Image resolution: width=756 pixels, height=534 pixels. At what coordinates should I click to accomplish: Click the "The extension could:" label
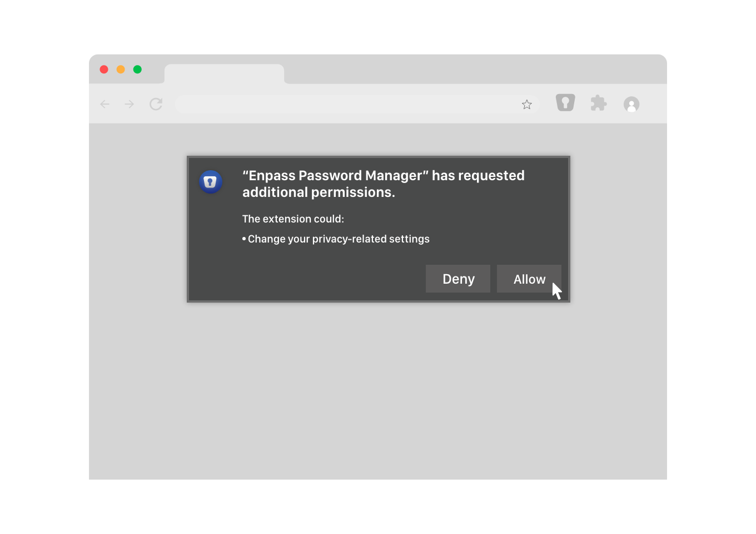click(293, 219)
